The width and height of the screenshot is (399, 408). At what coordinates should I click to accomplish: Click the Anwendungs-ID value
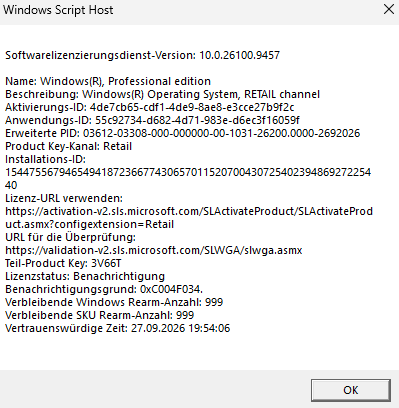197,120
